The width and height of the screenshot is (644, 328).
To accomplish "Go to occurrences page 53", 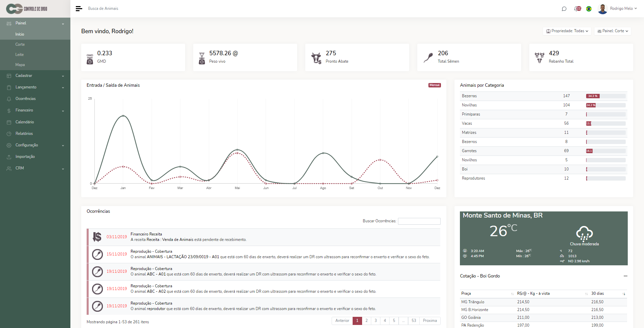I will click(x=414, y=321).
